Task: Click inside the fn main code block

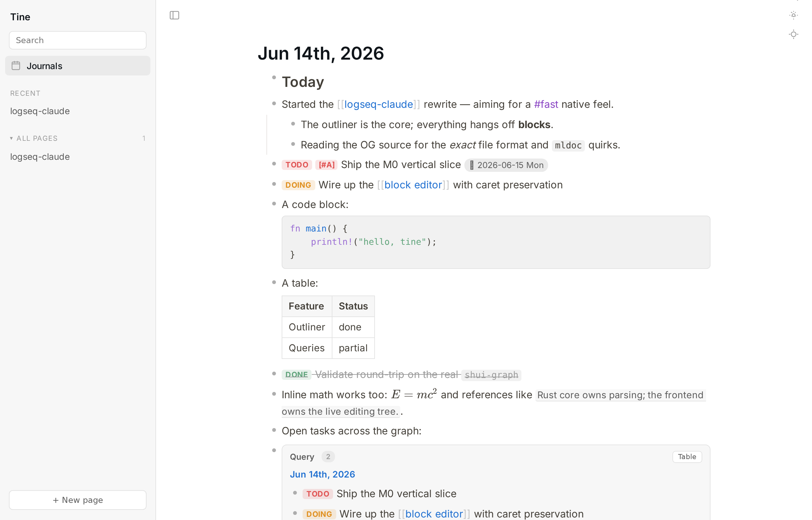Action: click(x=496, y=242)
